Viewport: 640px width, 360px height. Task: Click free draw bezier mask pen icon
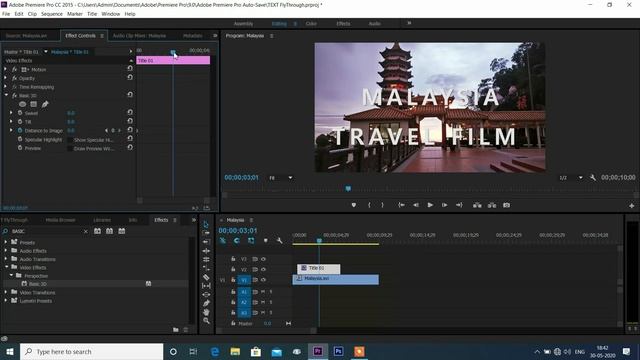(x=45, y=104)
